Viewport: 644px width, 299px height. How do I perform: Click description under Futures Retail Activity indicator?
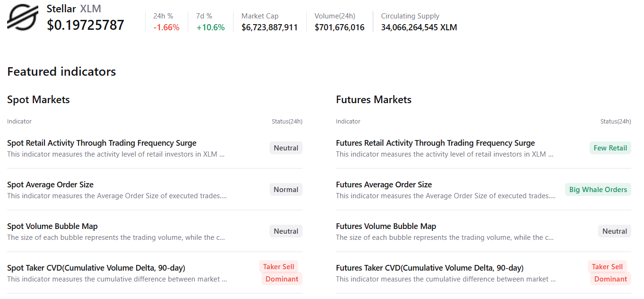(445, 154)
